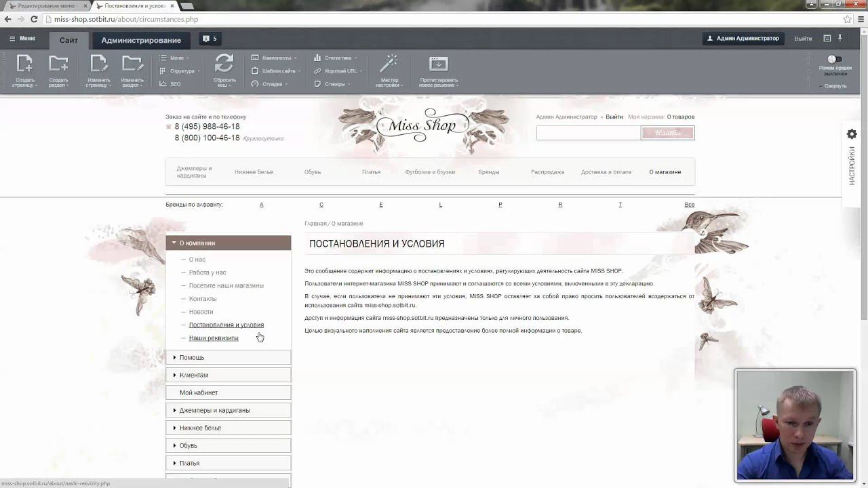Open Платья in the top navigation

click(371, 172)
